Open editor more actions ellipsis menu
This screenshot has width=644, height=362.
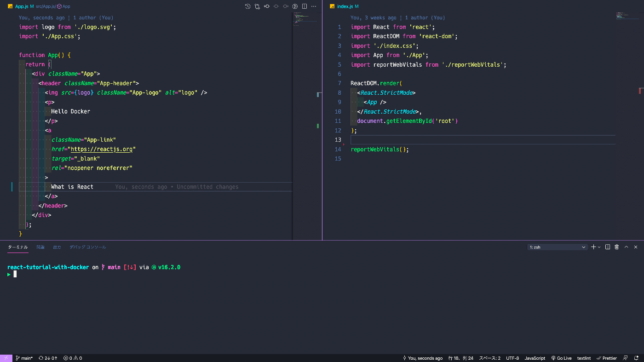point(314,6)
